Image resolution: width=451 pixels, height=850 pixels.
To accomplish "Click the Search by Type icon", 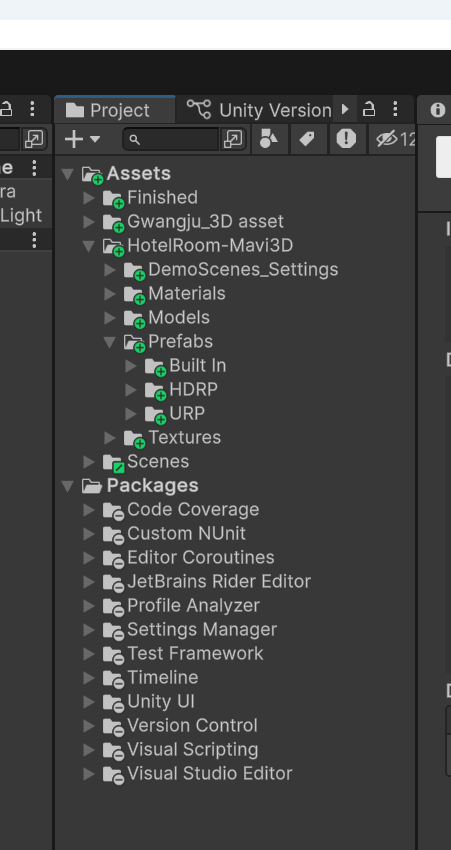I will point(269,139).
